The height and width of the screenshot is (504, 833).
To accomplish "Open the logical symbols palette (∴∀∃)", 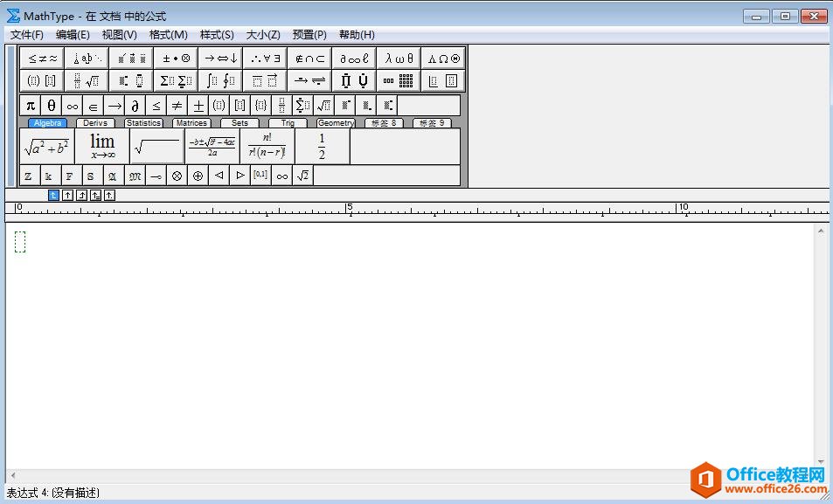I will (x=265, y=58).
